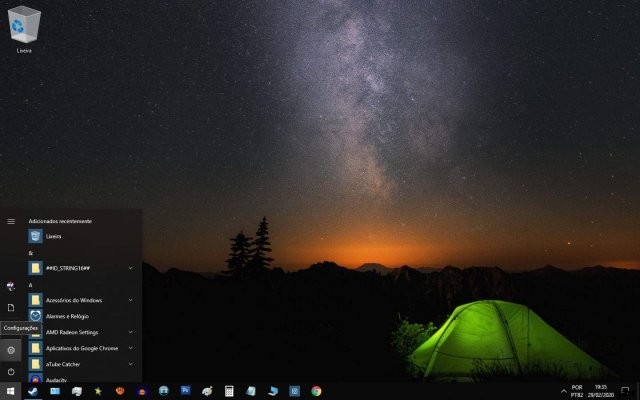Expand Aplicativos do Google Chrome folder

[x=130, y=348]
